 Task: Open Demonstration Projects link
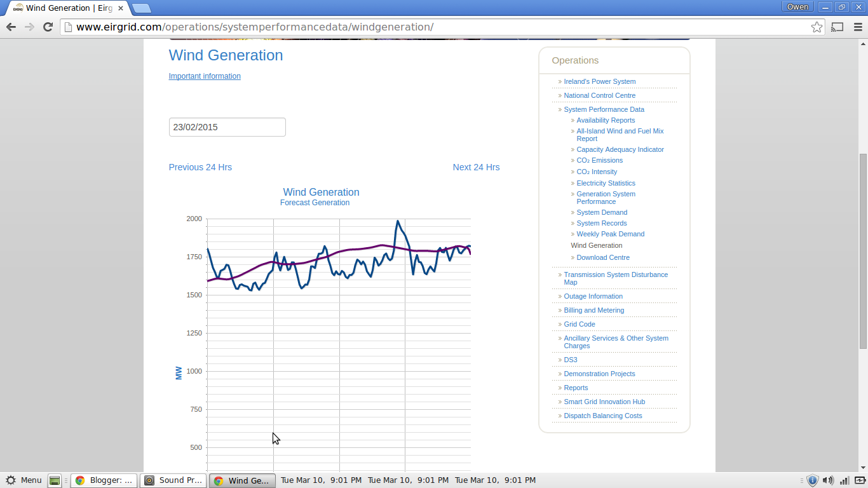(600, 374)
